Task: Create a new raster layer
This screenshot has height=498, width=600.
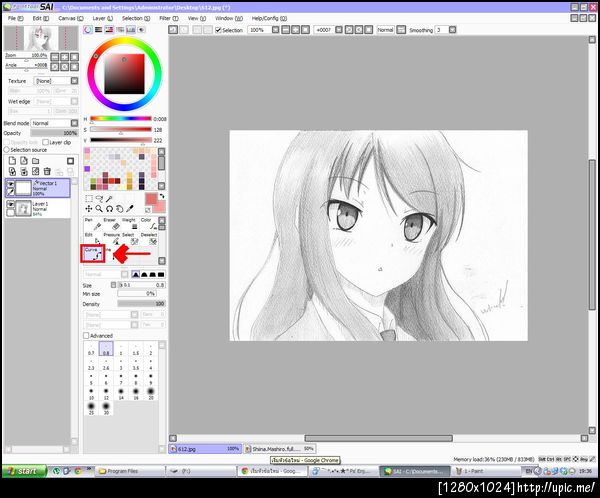Action: point(12,161)
